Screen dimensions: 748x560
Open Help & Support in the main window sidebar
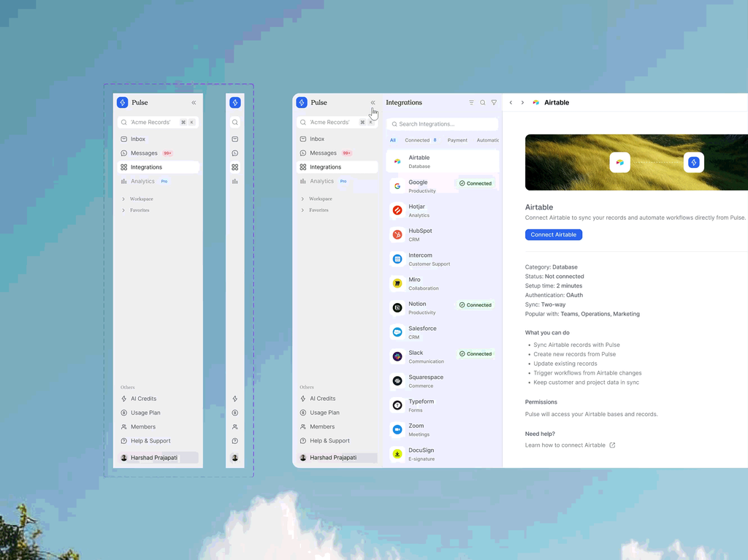tap(337, 441)
